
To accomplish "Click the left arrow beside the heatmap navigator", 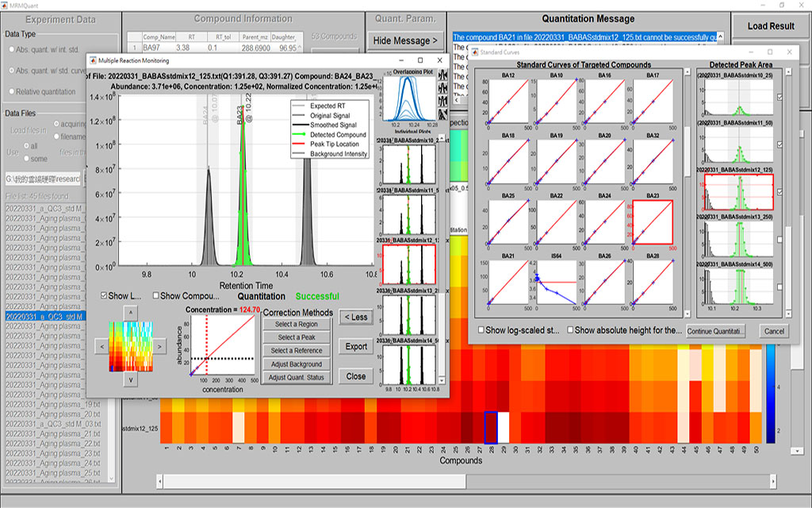I will 101,347.
